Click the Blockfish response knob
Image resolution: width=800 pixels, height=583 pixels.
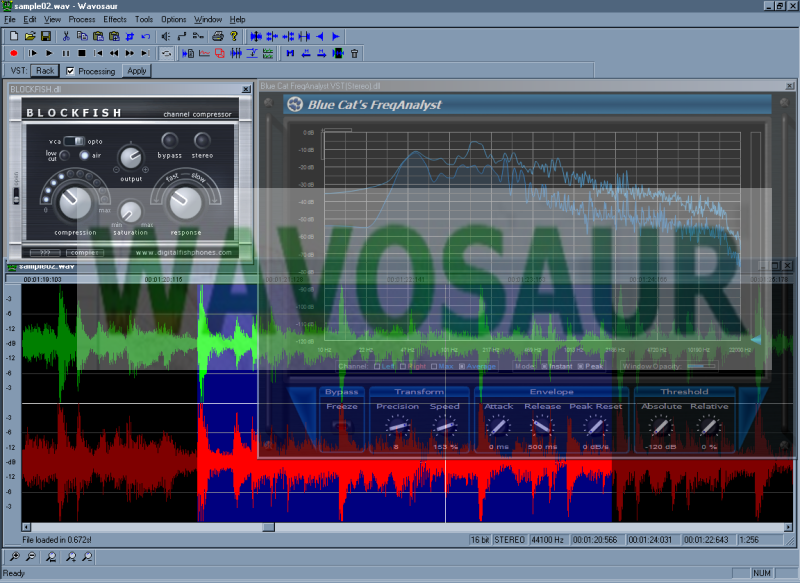click(185, 202)
